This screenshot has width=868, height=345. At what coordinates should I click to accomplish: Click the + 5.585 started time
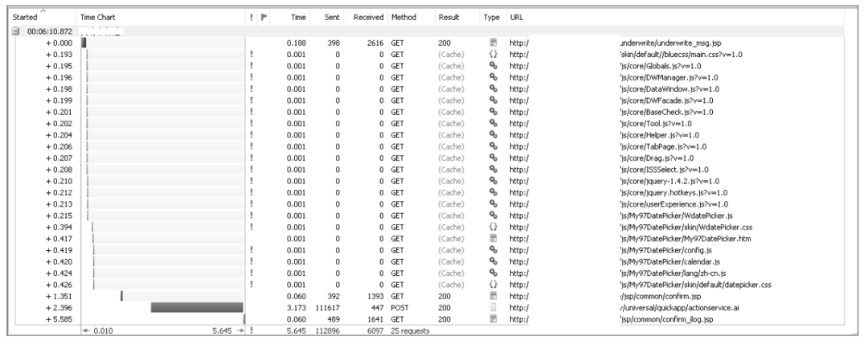[59, 319]
